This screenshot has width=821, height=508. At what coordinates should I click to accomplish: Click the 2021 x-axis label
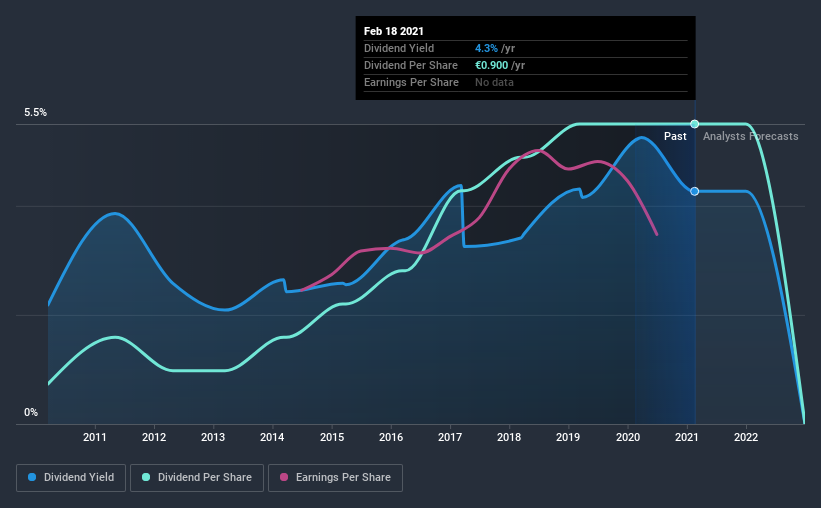click(686, 437)
